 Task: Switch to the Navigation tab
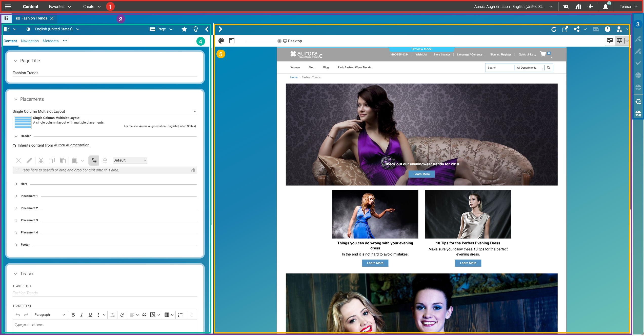(30, 41)
